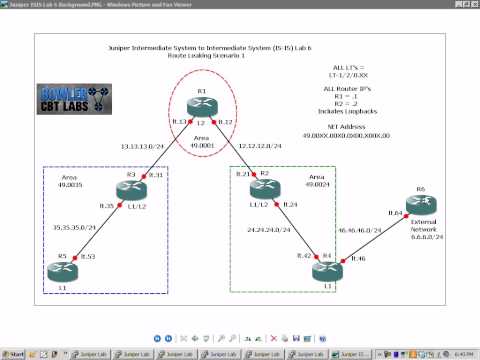This screenshot has height=360, width=480.
Task: Open the Windows Start menu
Action: [x=13, y=354]
